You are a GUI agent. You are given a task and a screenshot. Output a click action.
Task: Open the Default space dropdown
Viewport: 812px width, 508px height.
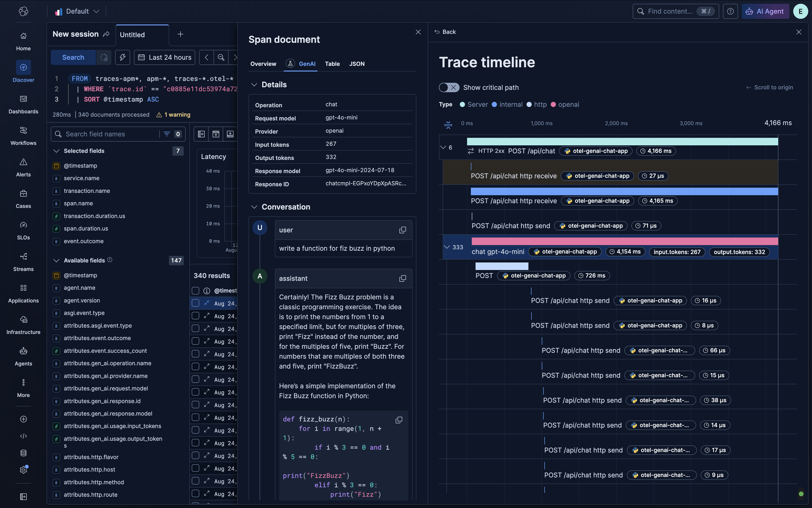point(77,12)
